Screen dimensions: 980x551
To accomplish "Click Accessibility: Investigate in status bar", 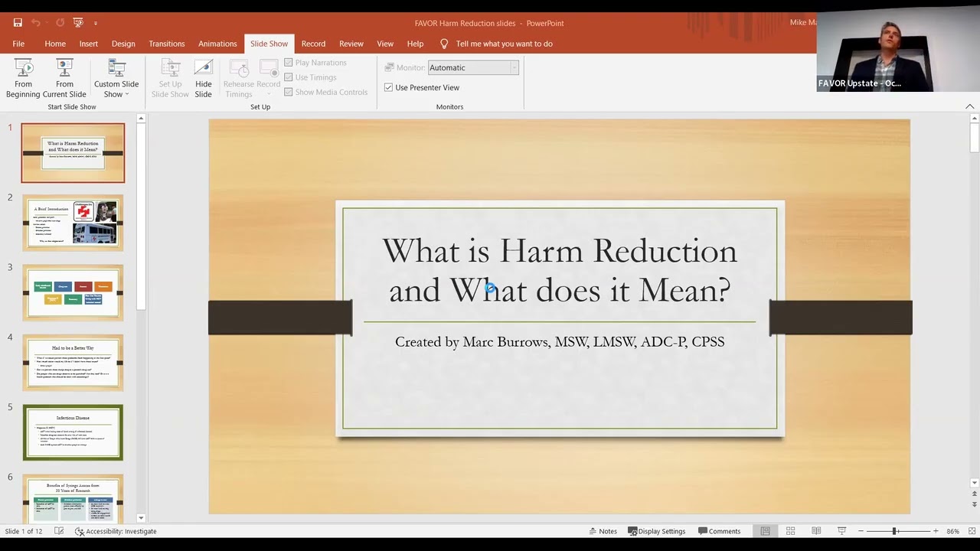I will pyautogui.click(x=116, y=531).
